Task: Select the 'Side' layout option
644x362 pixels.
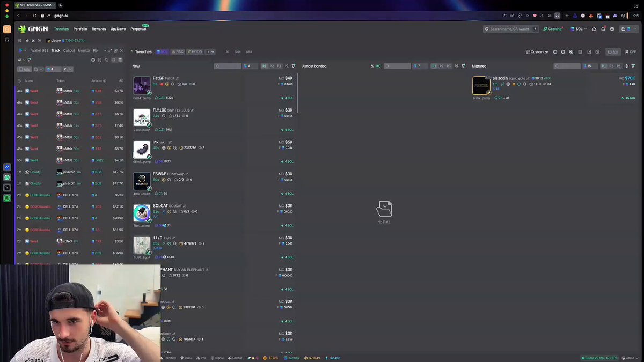Action: (x=237, y=52)
